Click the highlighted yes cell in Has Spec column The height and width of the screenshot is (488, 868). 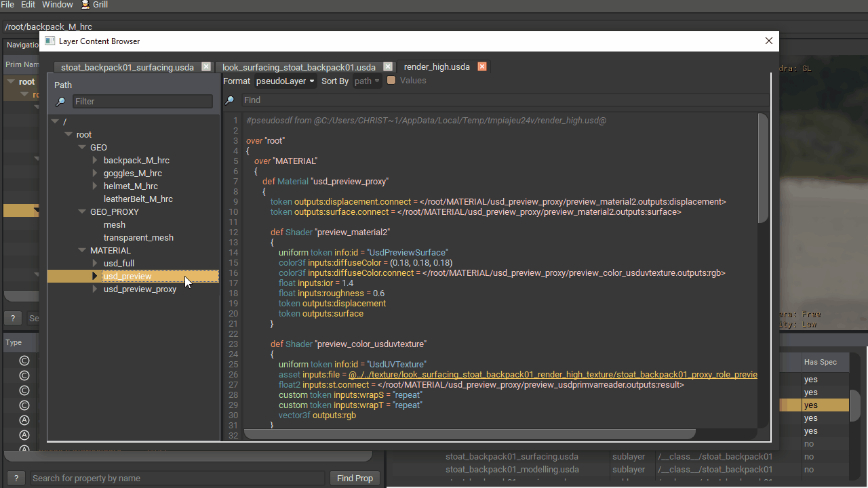[824, 405]
